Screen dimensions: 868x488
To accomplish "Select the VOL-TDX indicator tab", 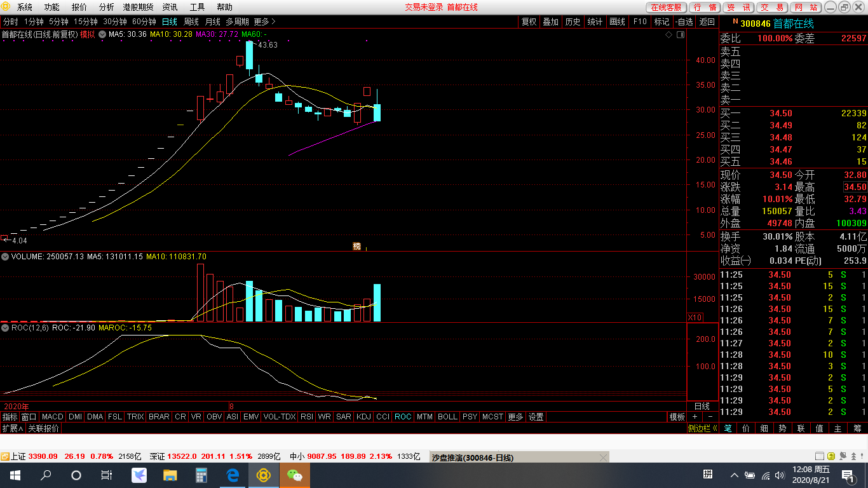I will tap(280, 417).
